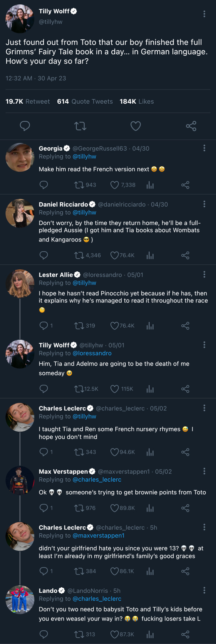This screenshot has width=216, height=644.
Task: Open more options on the main tweet
Action: tap(204, 14)
